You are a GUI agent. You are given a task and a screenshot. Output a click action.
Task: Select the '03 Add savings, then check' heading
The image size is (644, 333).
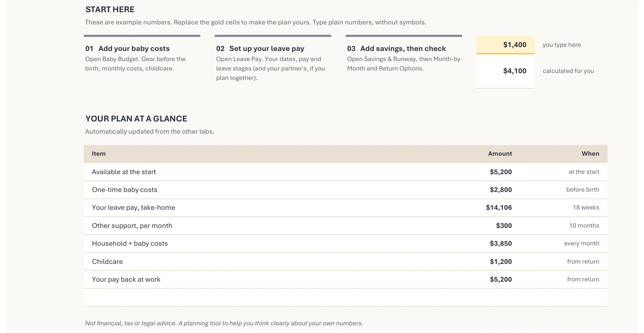pos(397,49)
